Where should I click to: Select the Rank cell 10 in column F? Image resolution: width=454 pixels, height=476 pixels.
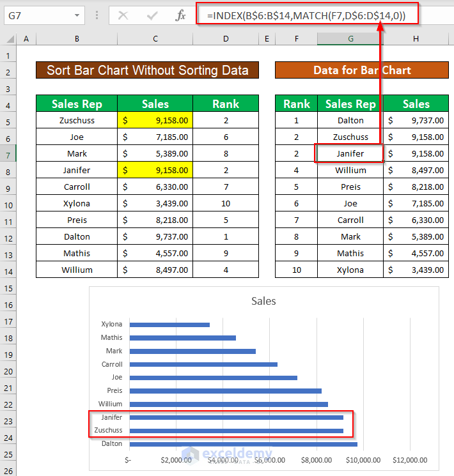click(296, 270)
